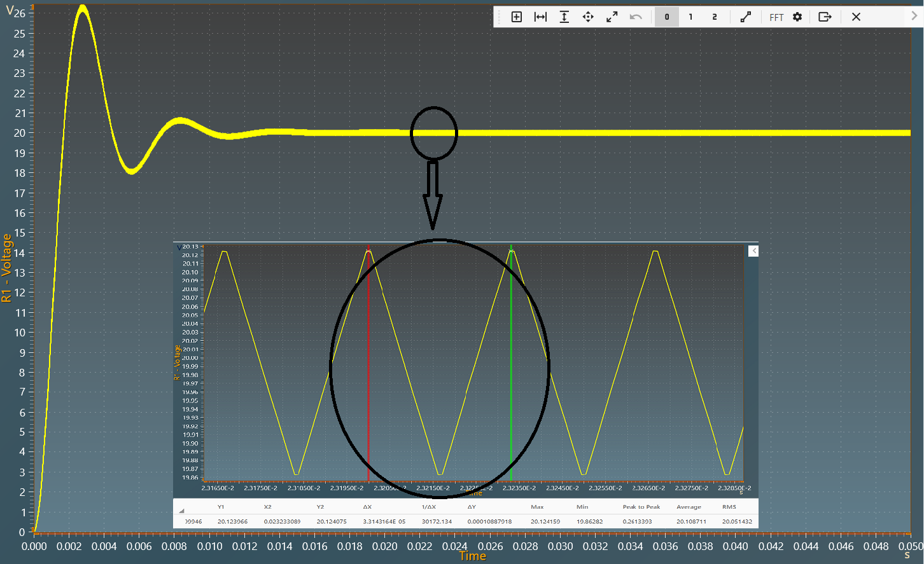This screenshot has height=564, width=924.
Task: Click the RMS value 20.051432
Action: [737, 521]
